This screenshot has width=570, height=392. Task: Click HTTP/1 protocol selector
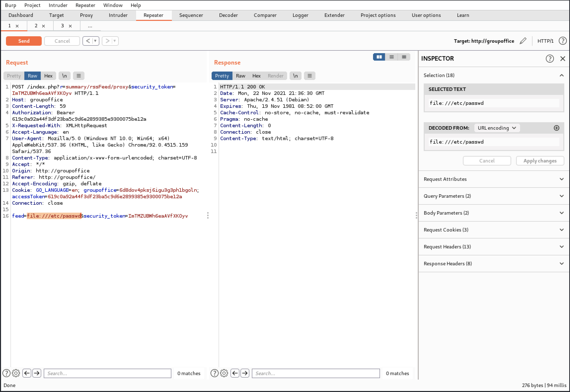tap(545, 41)
